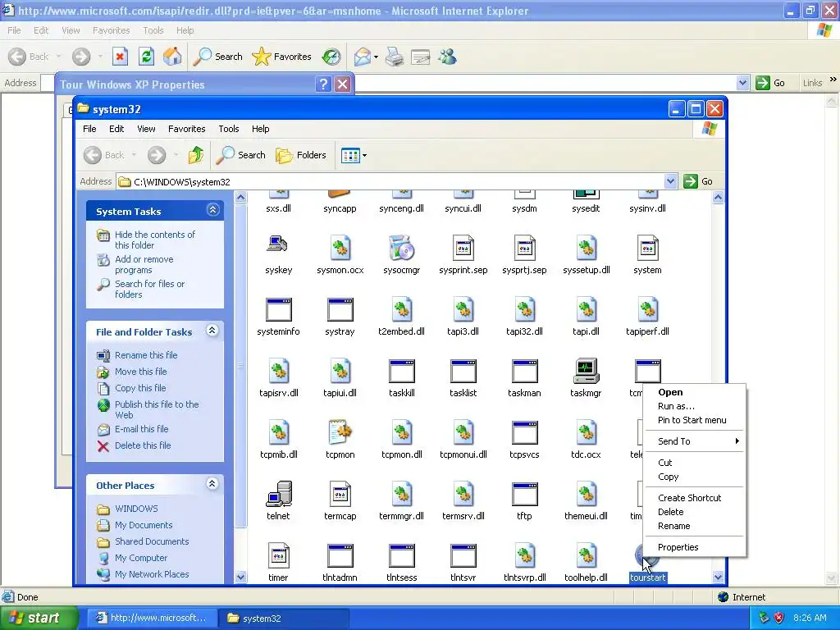Click Home icon in Internet Explorer toolbar
840x630 pixels.
172,57
